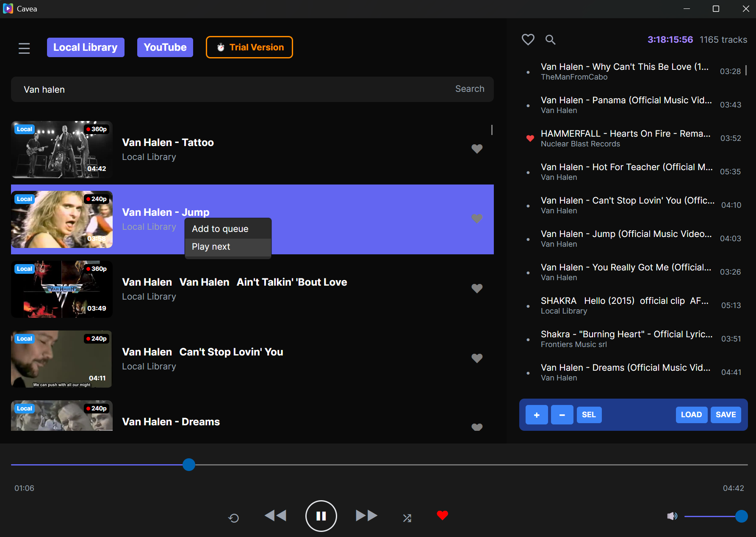The image size is (756, 537).
Task: Pause the currently playing track
Action: coord(321,516)
